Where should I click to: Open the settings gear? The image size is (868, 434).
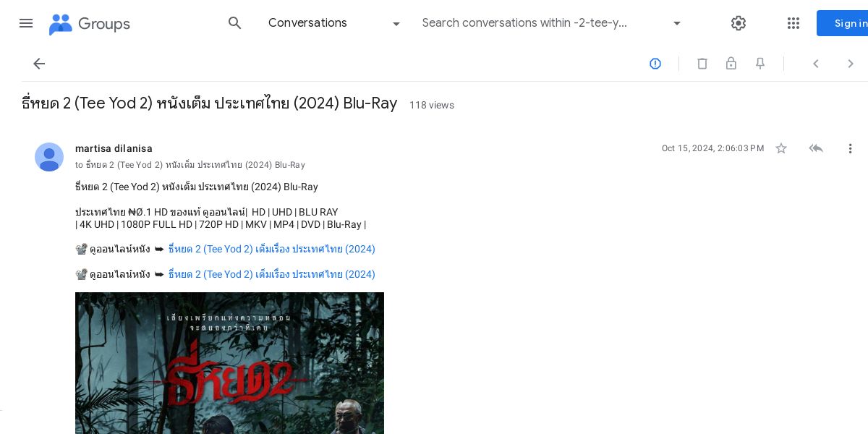pyautogui.click(x=738, y=23)
